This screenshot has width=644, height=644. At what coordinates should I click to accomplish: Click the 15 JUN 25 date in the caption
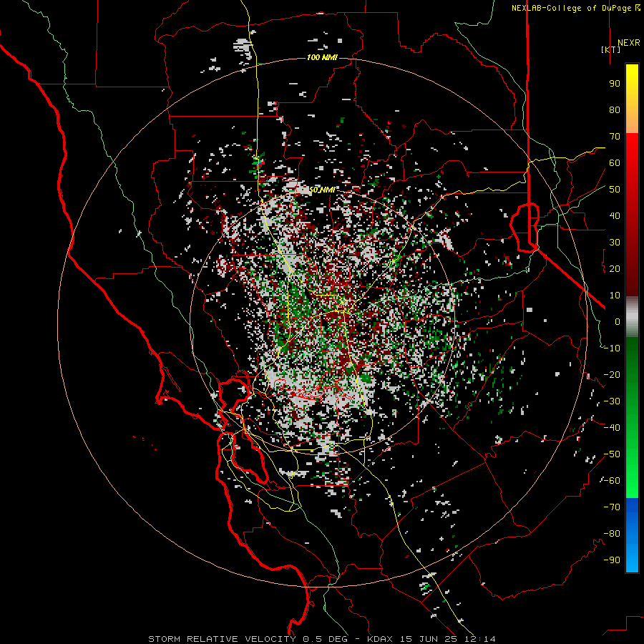pos(429,639)
